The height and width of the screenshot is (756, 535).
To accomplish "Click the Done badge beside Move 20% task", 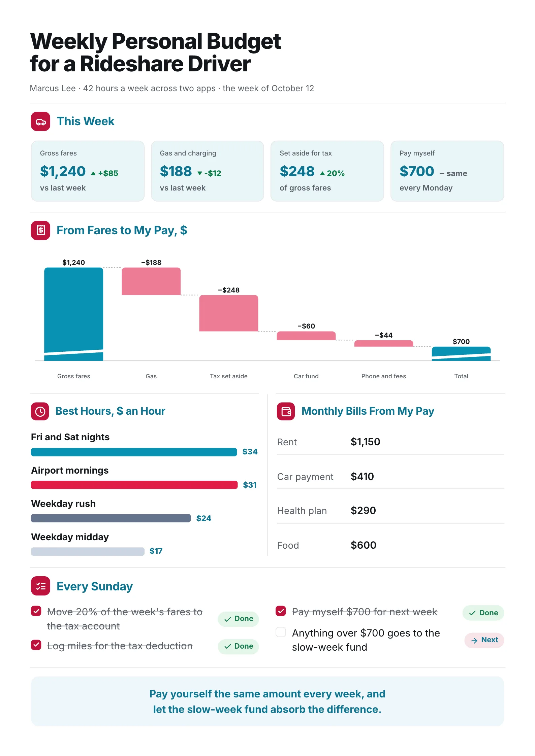I will point(238,619).
